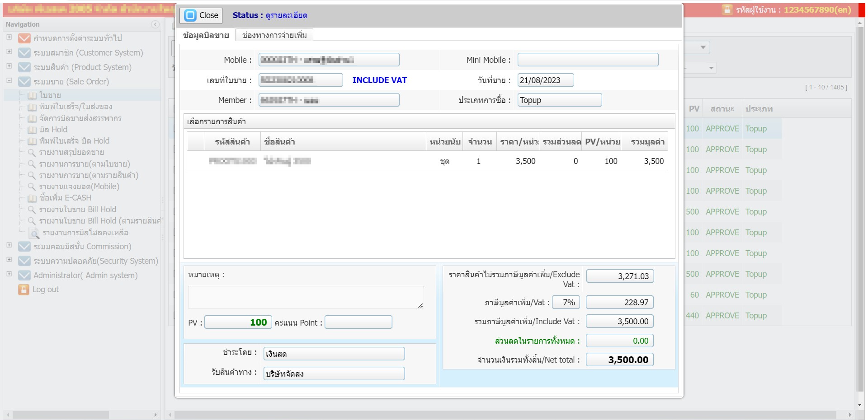
Task: Click the Close button in dialog header
Action: pos(201,15)
